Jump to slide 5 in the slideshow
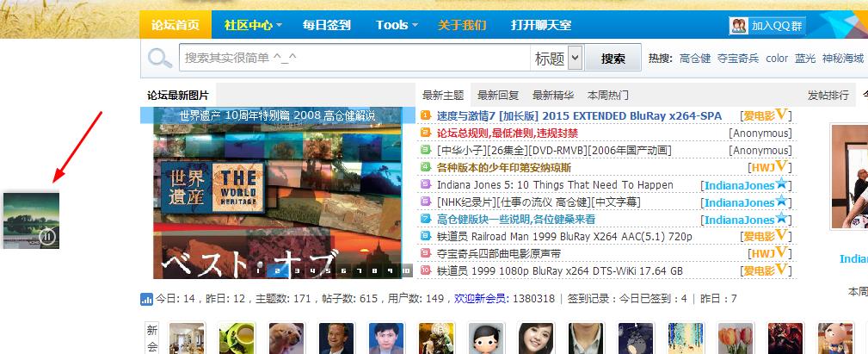The width and height of the screenshot is (868, 354). (x=328, y=271)
